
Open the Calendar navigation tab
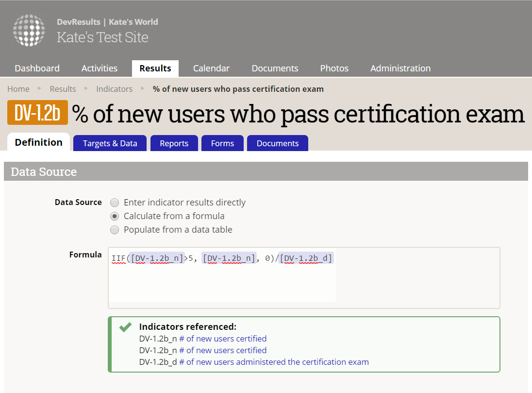point(211,68)
